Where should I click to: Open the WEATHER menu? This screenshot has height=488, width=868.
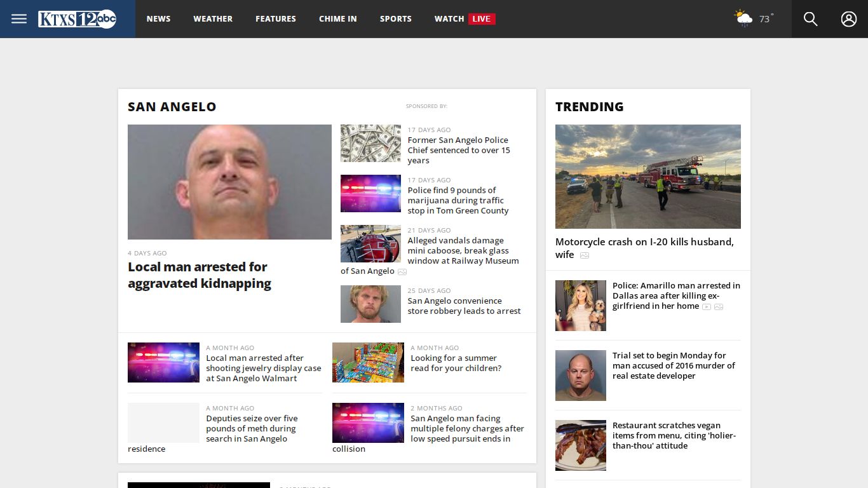coord(213,19)
